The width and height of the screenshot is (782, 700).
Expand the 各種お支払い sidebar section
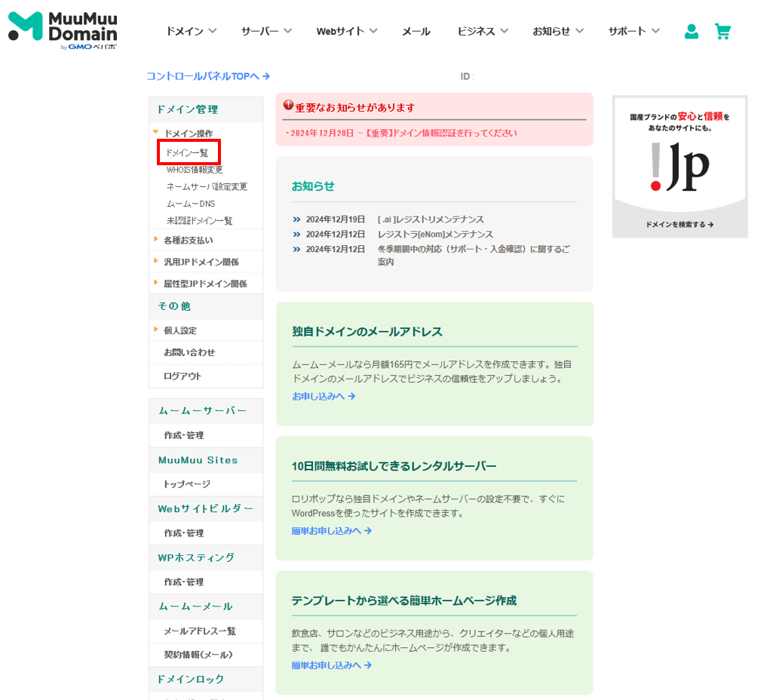[188, 240]
